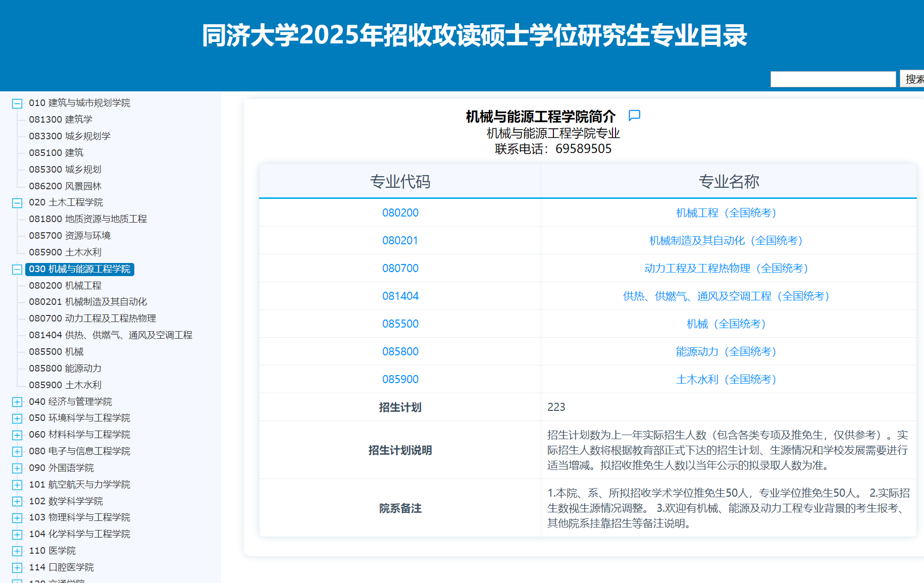Viewport: 924px width, 583px height.
Task: Open code link 085500 in table
Action: click(x=400, y=324)
